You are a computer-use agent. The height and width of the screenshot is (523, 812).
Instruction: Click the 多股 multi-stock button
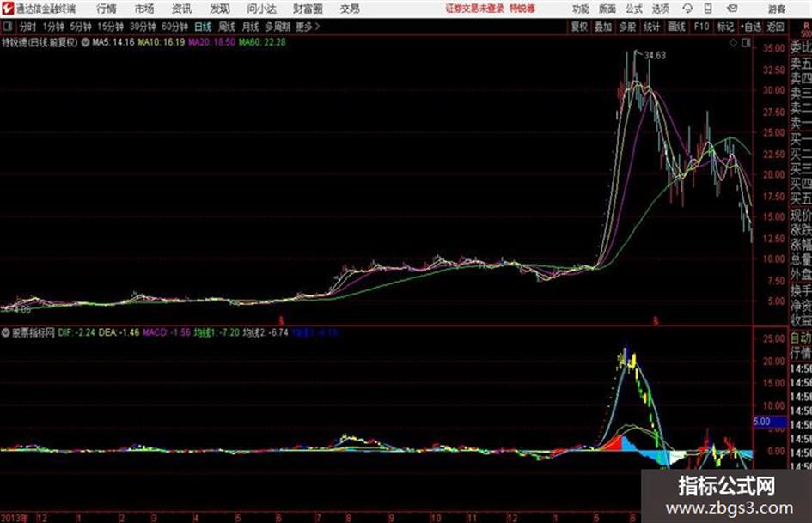click(627, 27)
